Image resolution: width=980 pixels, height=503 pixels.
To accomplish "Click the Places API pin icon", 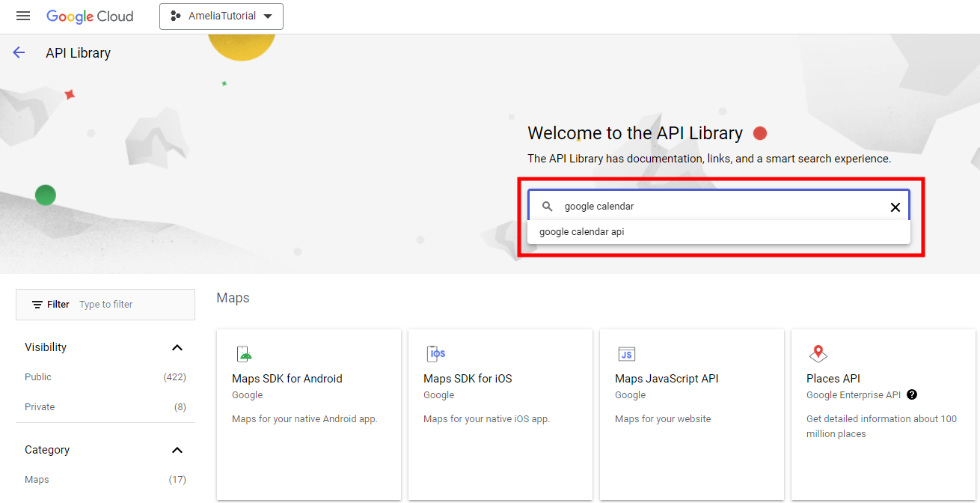I will [818, 352].
